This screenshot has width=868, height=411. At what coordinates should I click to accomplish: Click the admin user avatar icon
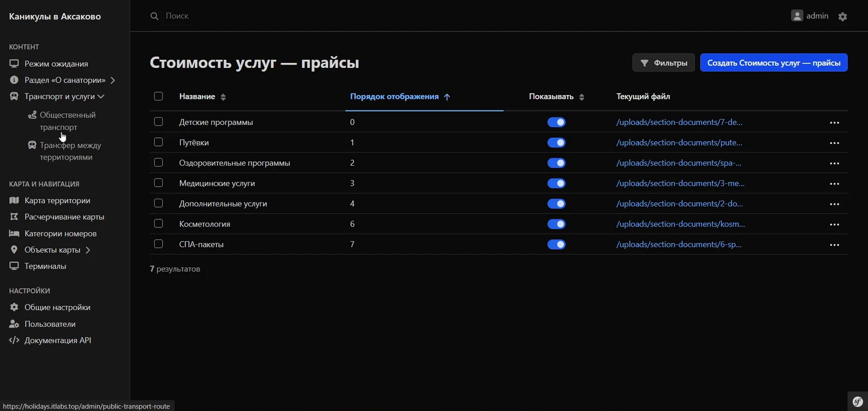pyautogui.click(x=797, y=16)
